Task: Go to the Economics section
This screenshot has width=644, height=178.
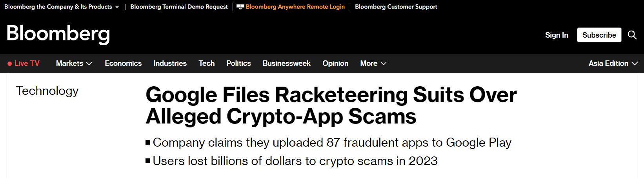Action: (123, 64)
